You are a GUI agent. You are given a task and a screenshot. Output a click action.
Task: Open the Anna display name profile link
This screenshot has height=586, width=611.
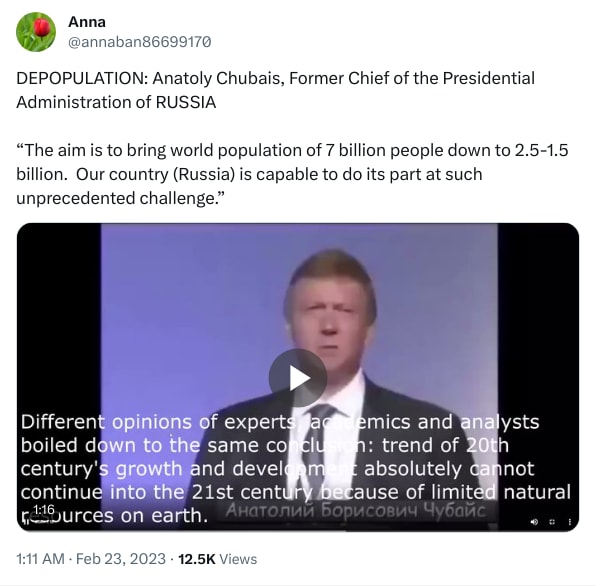pyautogui.click(x=86, y=21)
